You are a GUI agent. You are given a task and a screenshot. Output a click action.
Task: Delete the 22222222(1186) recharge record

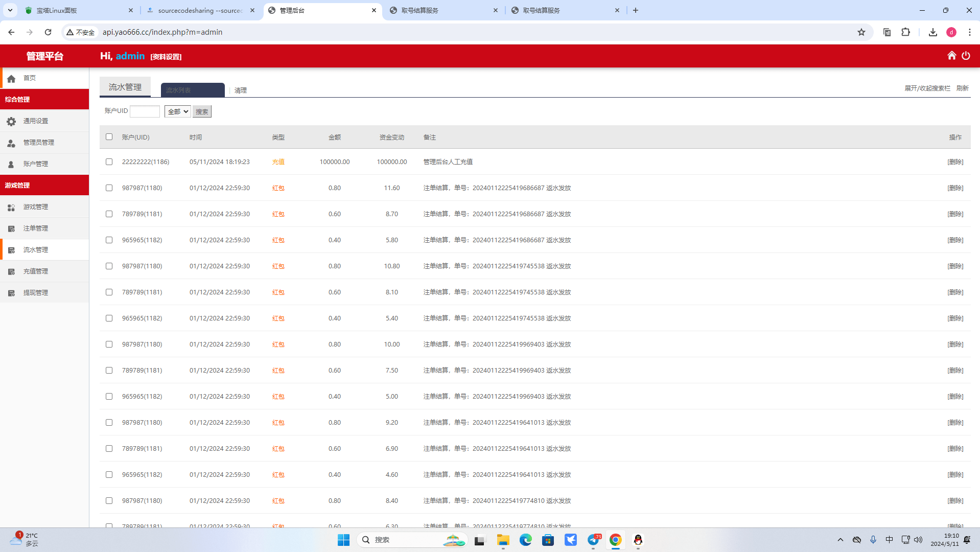(x=955, y=162)
